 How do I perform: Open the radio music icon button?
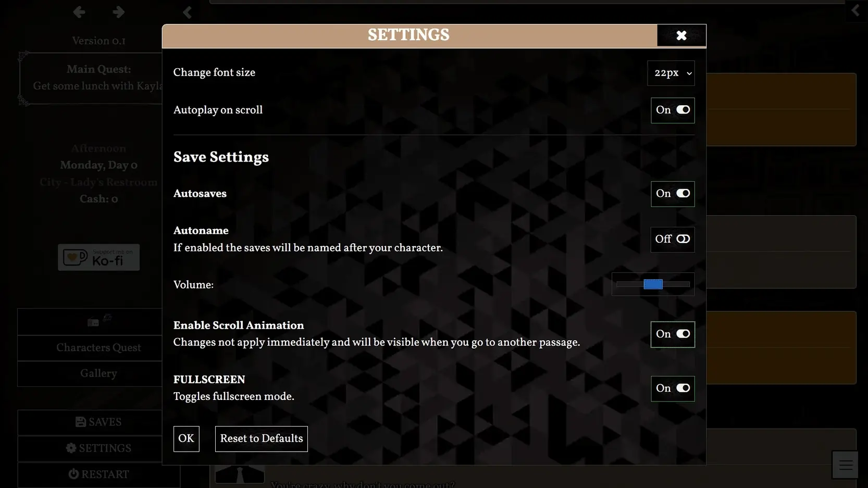pyautogui.click(x=99, y=321)
